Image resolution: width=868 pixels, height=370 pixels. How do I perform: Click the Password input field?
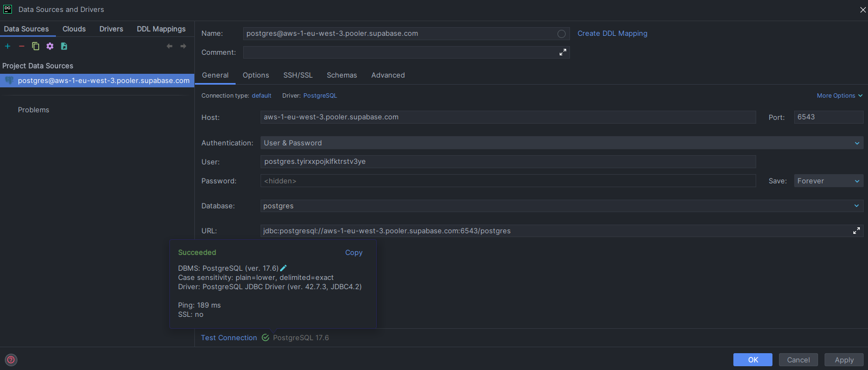[508, 181]
